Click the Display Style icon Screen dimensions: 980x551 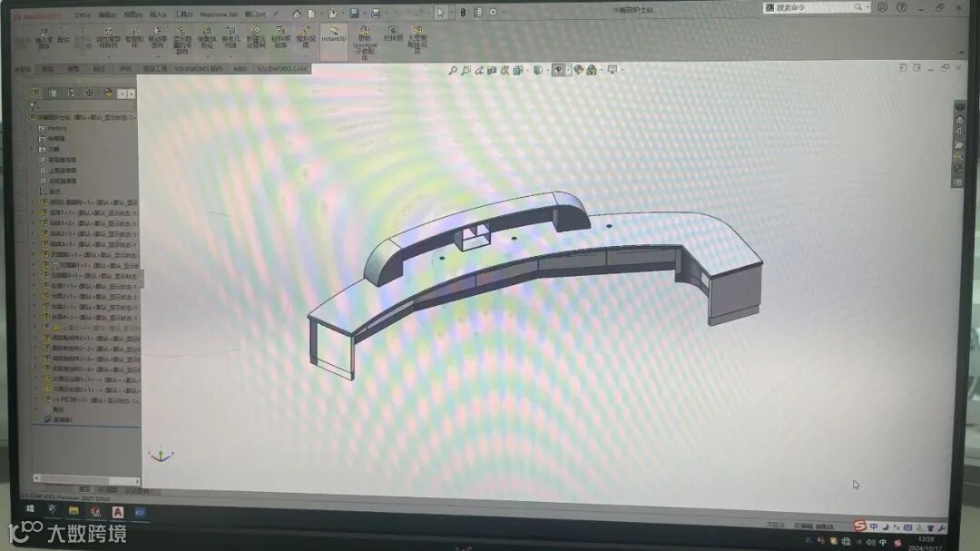pos(537,71)
